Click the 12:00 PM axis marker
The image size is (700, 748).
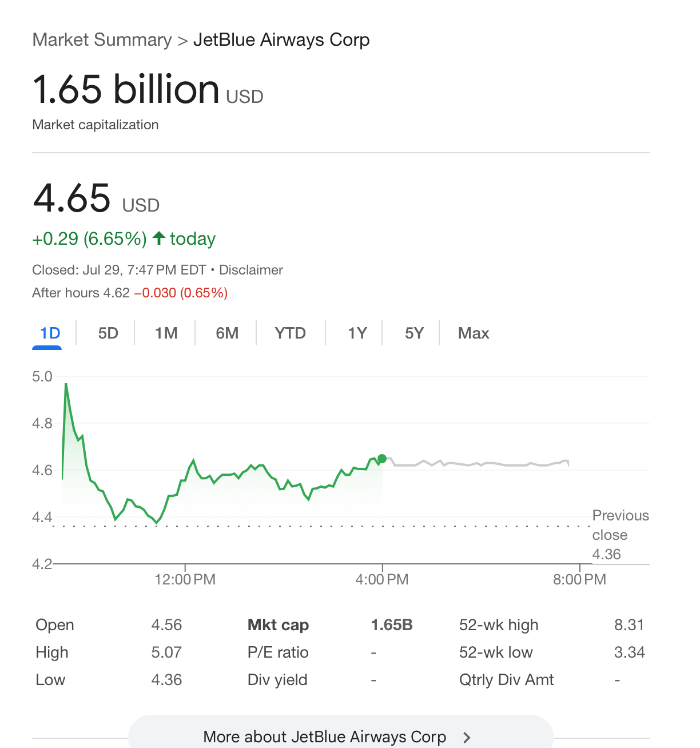(185, 579)
